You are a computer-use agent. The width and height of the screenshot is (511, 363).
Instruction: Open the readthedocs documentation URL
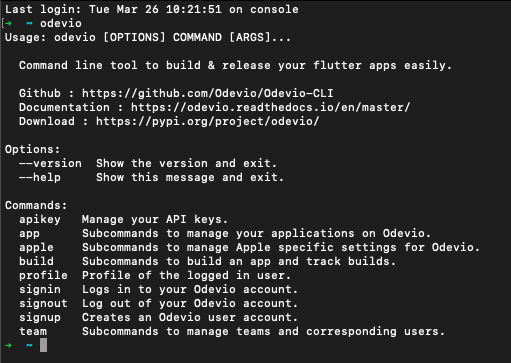pyautogui.click(x=270, y=107)
